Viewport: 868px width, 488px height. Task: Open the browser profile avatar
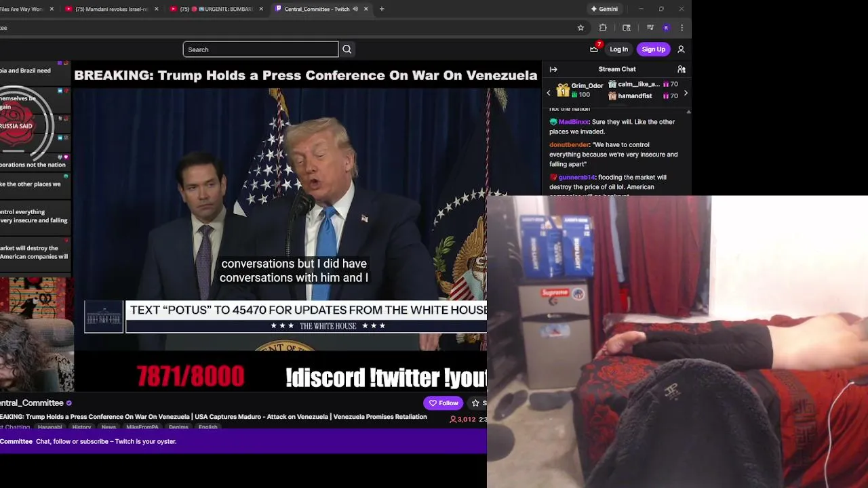coord(666,28)
